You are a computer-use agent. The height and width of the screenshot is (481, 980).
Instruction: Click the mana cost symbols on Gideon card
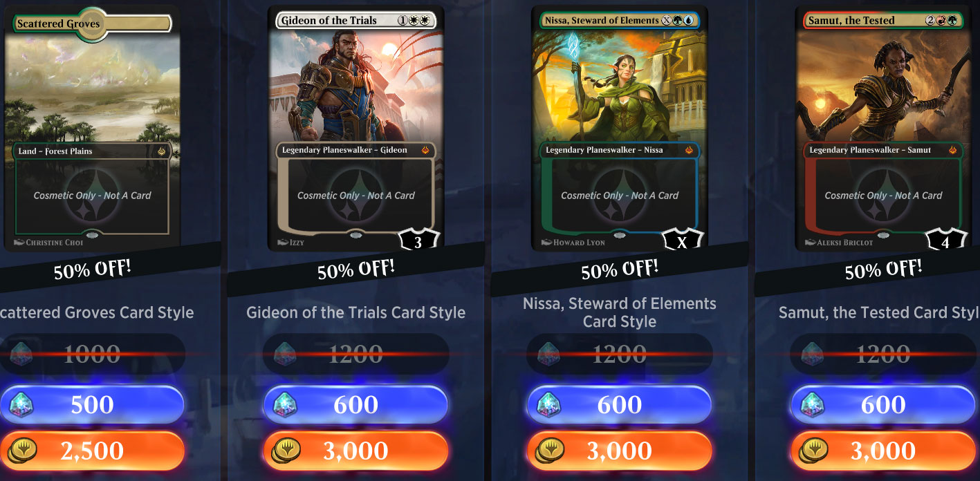click(x=414, y=21)
